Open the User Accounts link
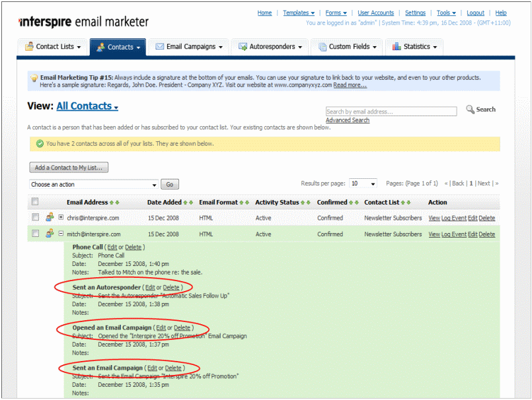The height and width of the screenshot is (400, 532). (375, 13)
